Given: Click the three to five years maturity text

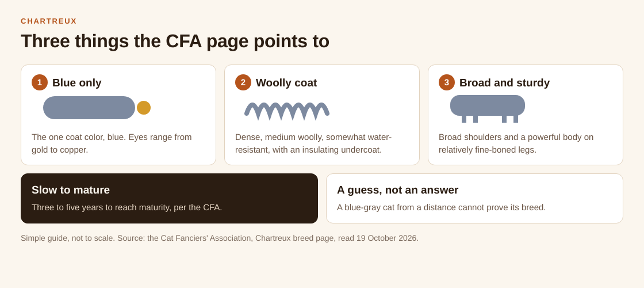Looking at the screenshot, I should click(x=127, y=207).
